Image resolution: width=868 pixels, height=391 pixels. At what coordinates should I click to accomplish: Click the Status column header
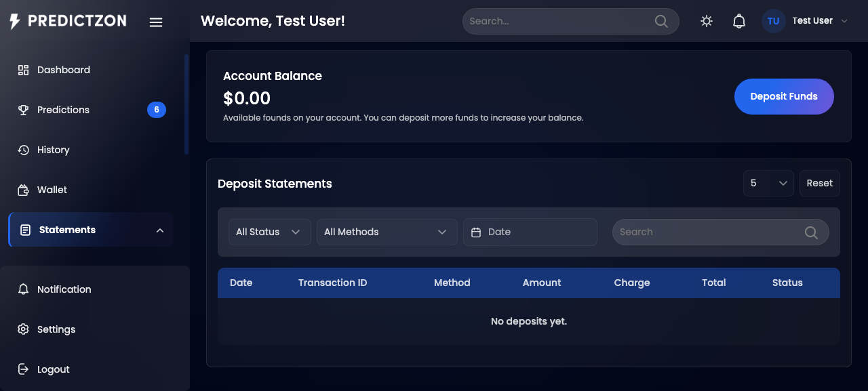click(787, 283)
